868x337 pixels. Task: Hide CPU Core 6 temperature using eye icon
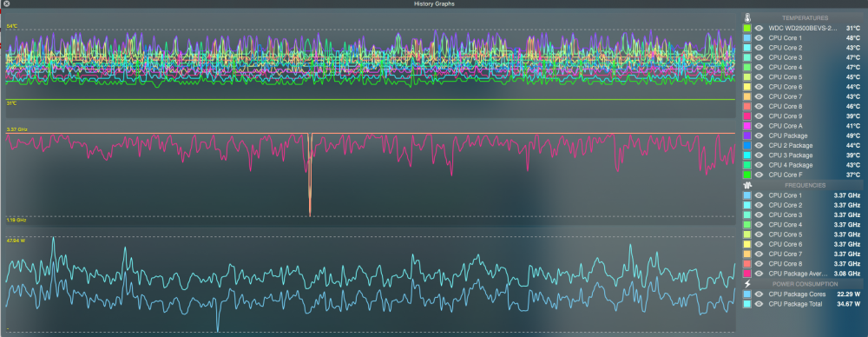pos(759,87)
